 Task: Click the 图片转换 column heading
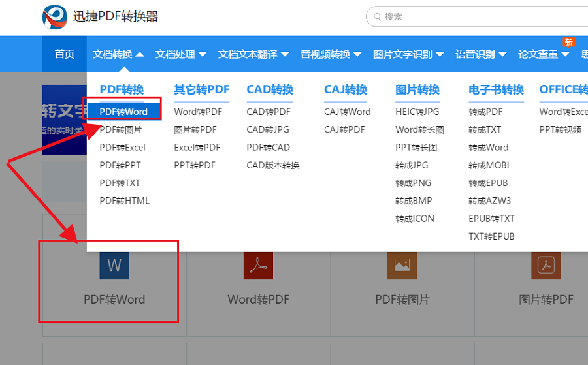pyautogui.click(x=417, y=90)
